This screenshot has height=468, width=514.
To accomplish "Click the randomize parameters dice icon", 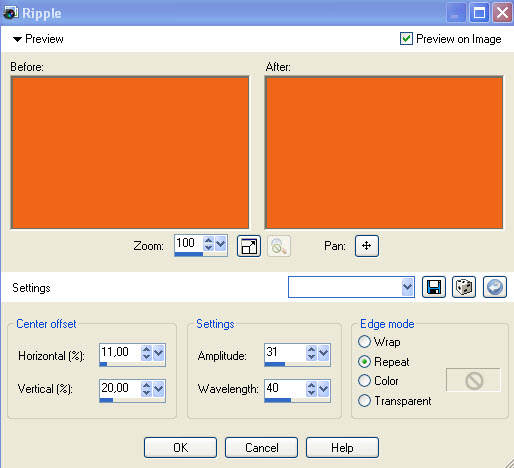I will tap(464, 287).
